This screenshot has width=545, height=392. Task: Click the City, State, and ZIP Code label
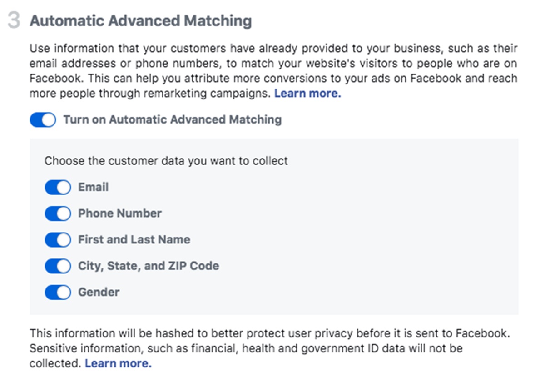(149, 266)
